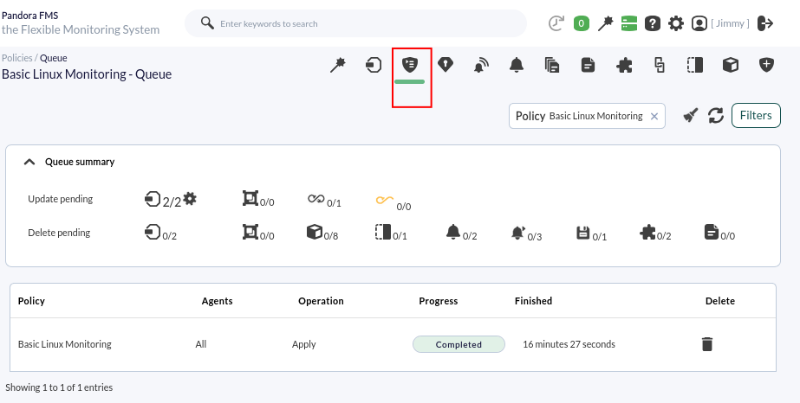
Task: Click the Operation column header
Action: coord(321,301)
